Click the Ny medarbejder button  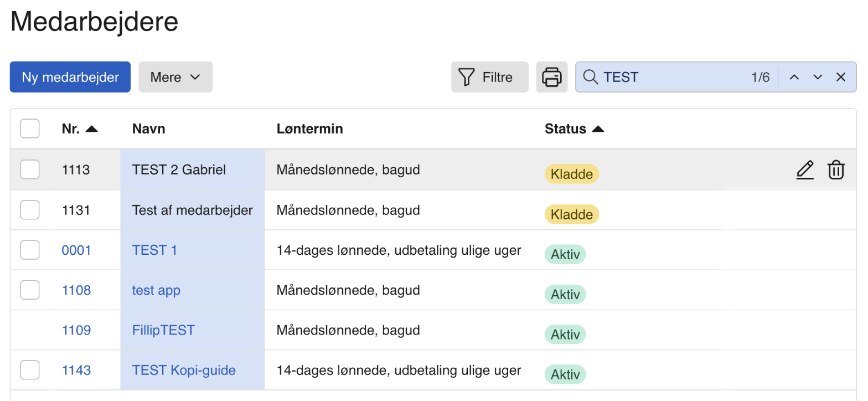(70, 77)
